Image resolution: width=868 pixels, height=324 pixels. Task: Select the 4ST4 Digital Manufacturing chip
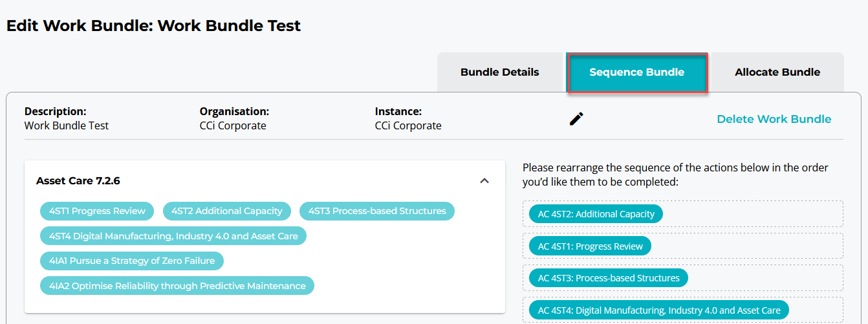click(173, 236)
